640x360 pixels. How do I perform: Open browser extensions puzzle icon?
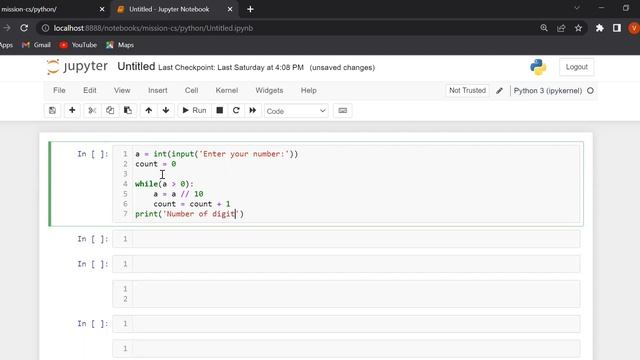coord(600,28)
